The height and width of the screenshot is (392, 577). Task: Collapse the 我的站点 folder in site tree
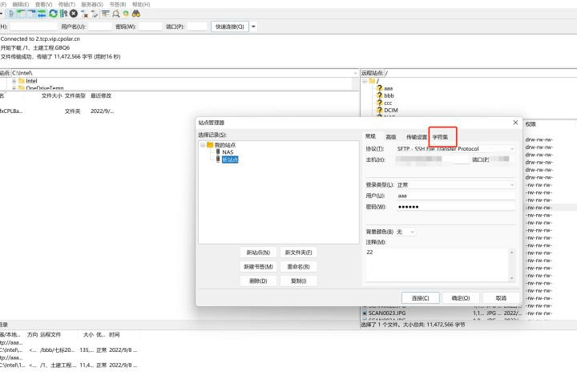[x=203, y=145]
